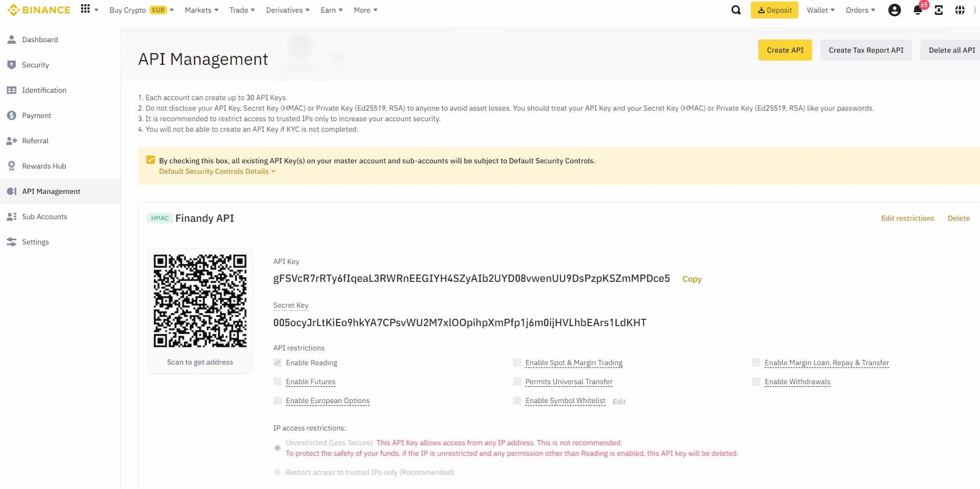Check Permits Universal Transfer box
The width and height of the screenshot is (980, 489).
[x=517, y=382]
